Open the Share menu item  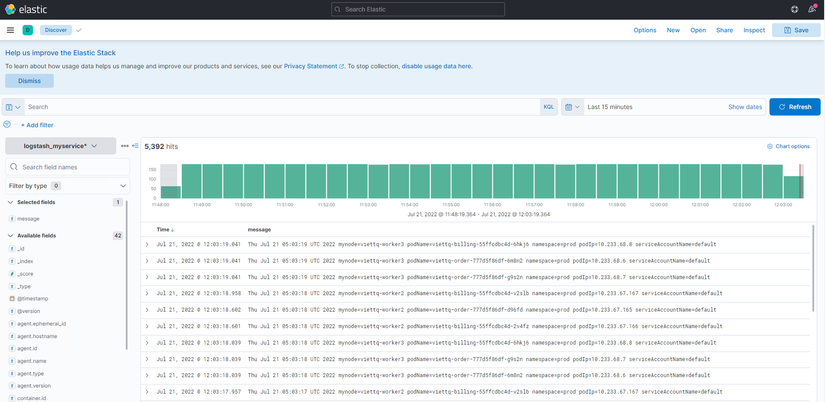point(724,30)
